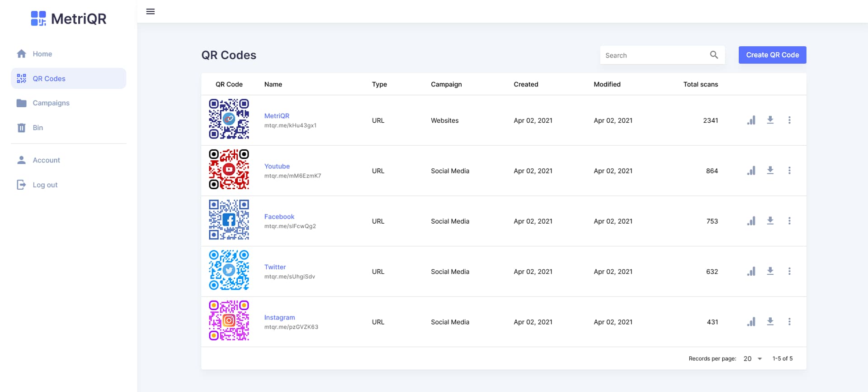
Task: Navigate to Home in the sidebar
Action: pos(42,54)
